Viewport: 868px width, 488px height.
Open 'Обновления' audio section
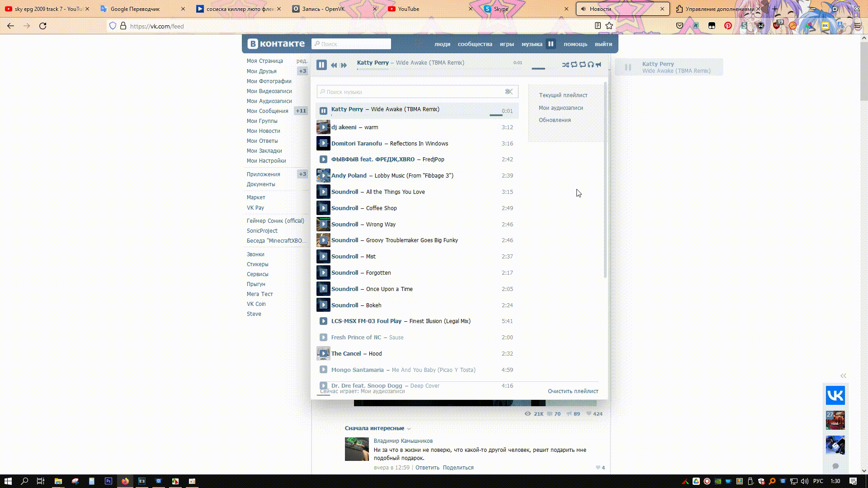coord(555,120)
